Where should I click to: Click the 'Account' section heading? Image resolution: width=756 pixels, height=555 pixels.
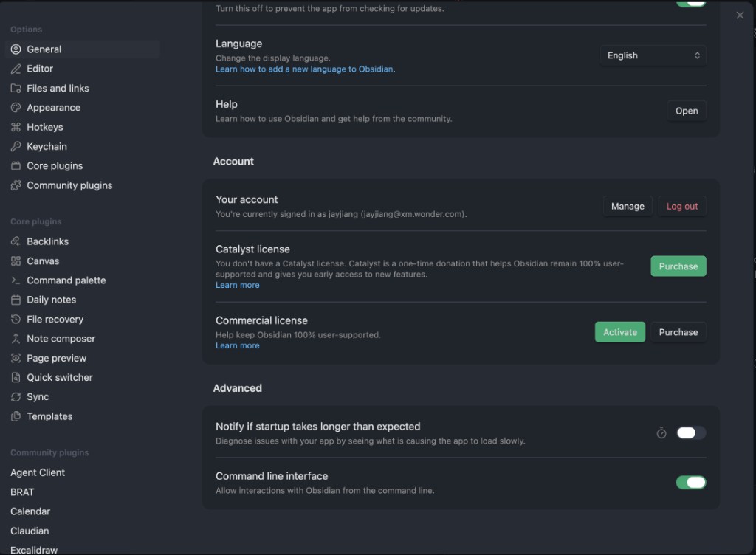(233, 162)
